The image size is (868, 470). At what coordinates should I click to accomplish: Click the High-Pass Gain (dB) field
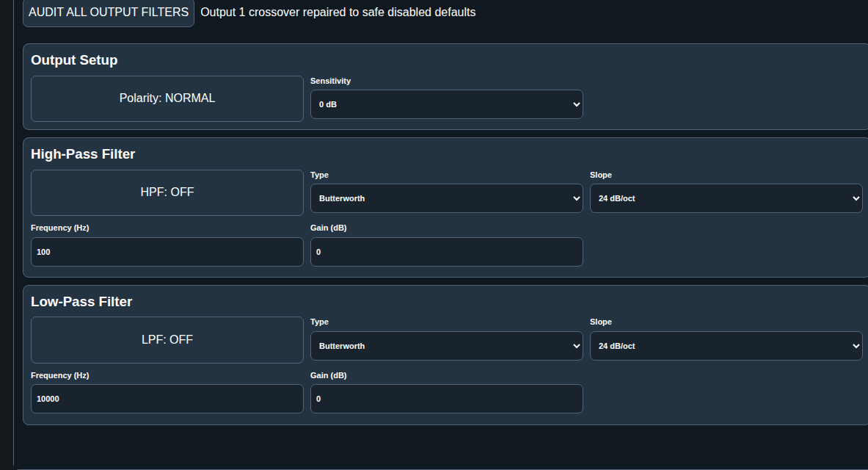447,252
